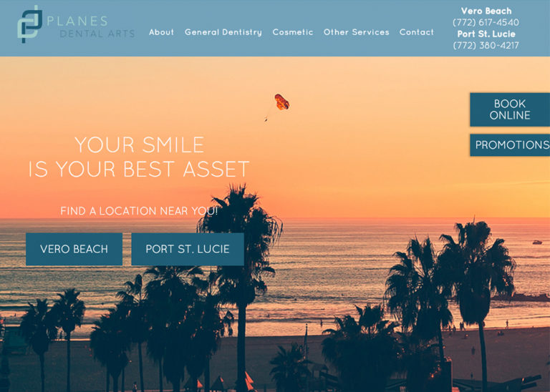The image size is (550, 392).
Task: Call the (772) 617-4540 phone number
Action: pos(486,22)
